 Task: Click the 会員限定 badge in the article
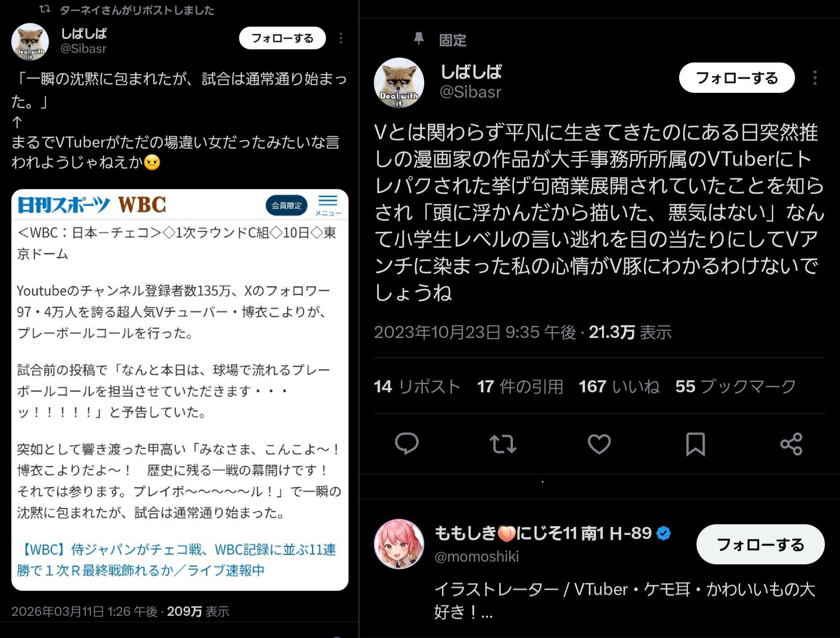287,206
